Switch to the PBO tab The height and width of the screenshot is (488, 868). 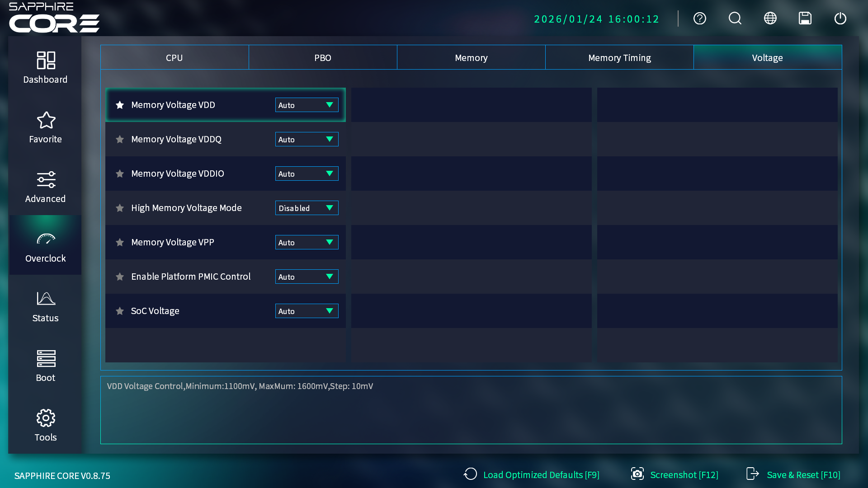click(x=323, y=58)
